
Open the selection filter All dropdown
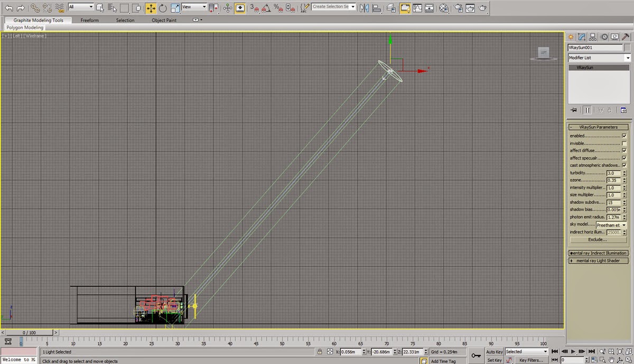pos(80,7)
